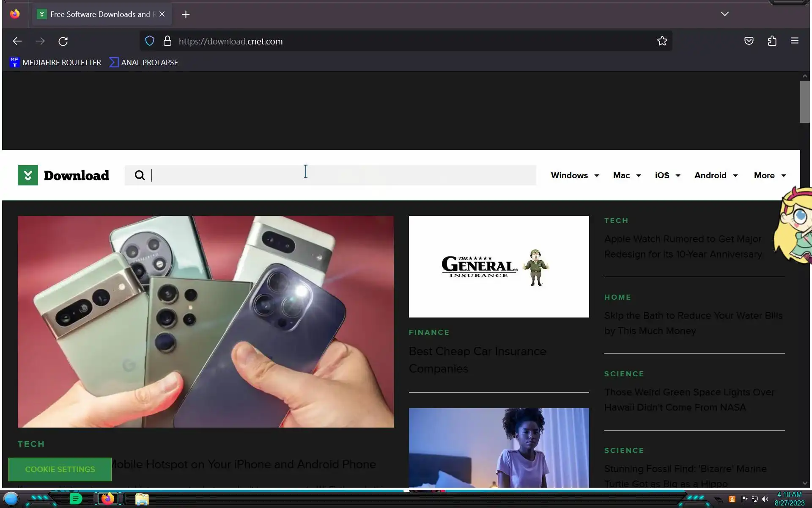The width and height of the screenshot is (812, 508).
Task: Click the site padlock security icon
Action: click(x=167, y=41)
